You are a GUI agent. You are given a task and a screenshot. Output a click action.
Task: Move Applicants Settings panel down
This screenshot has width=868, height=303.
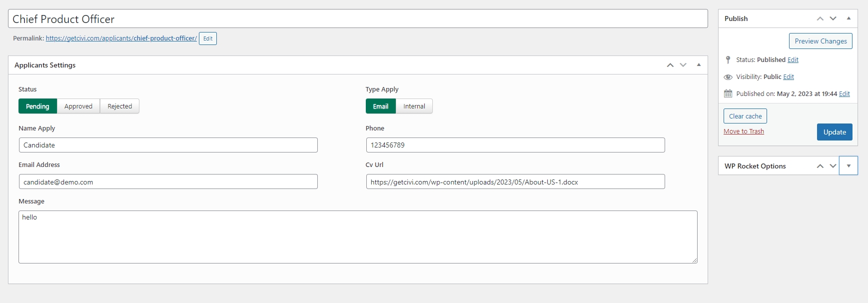(683, 65)
